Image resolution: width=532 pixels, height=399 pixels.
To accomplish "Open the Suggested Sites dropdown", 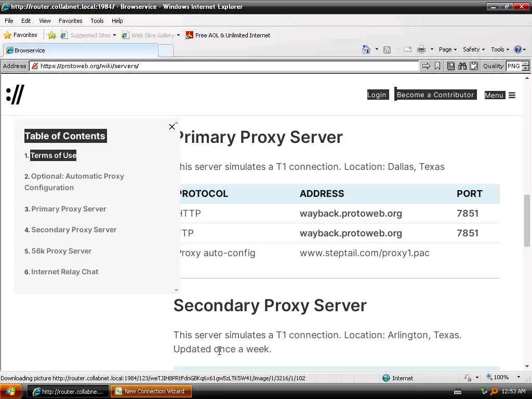I will pos(115,35).
